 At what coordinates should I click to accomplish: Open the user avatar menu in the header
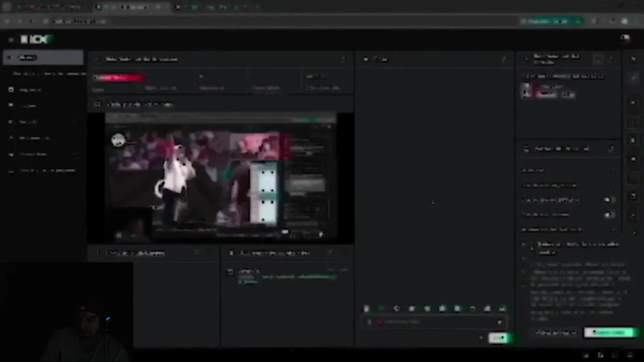tap(625, 39)
